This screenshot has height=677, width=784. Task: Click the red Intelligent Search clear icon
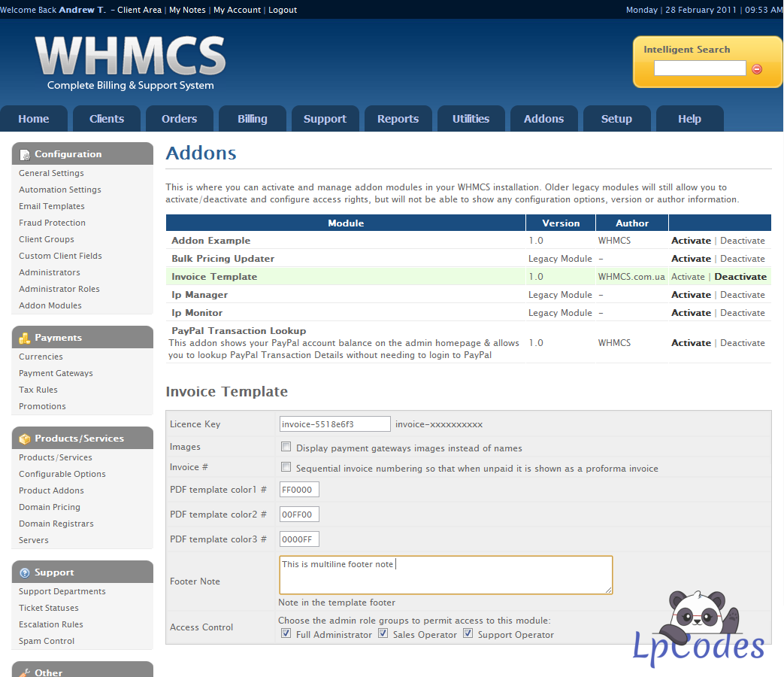tap(756, 69)
